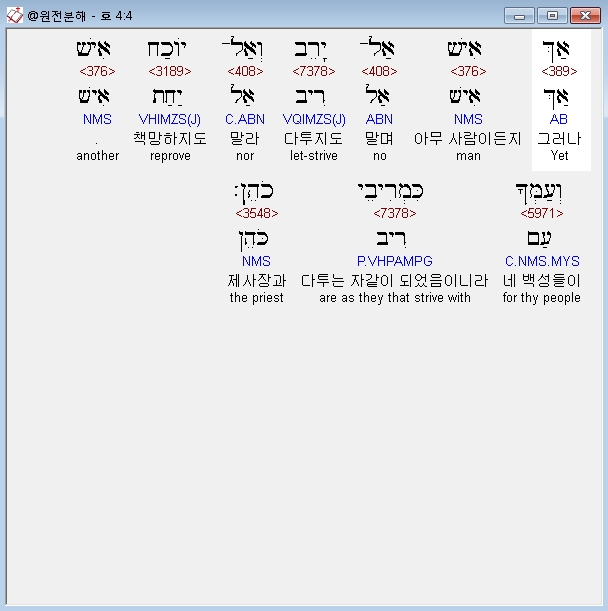Click Strong's <7378> above P.VHPAMPG
This screenshot has width=608, height=611.
[x=395, y=213]
